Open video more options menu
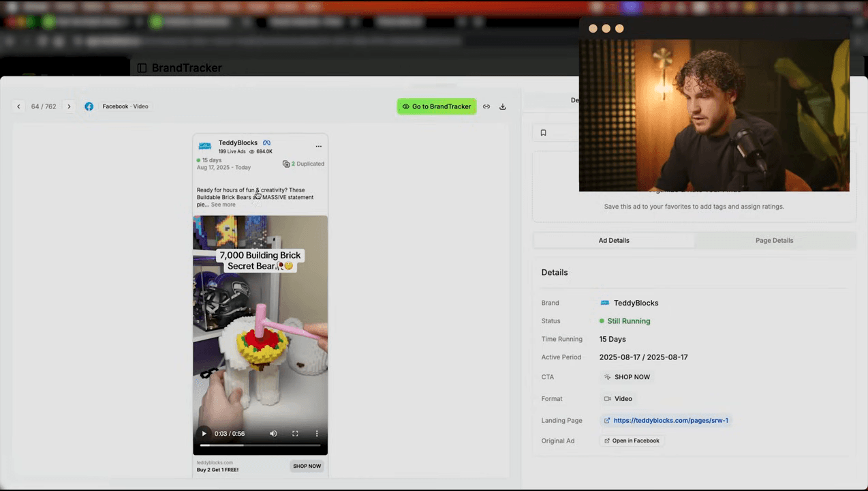The width and height of the screenshot is (868, 491). (x=316, y=434)
